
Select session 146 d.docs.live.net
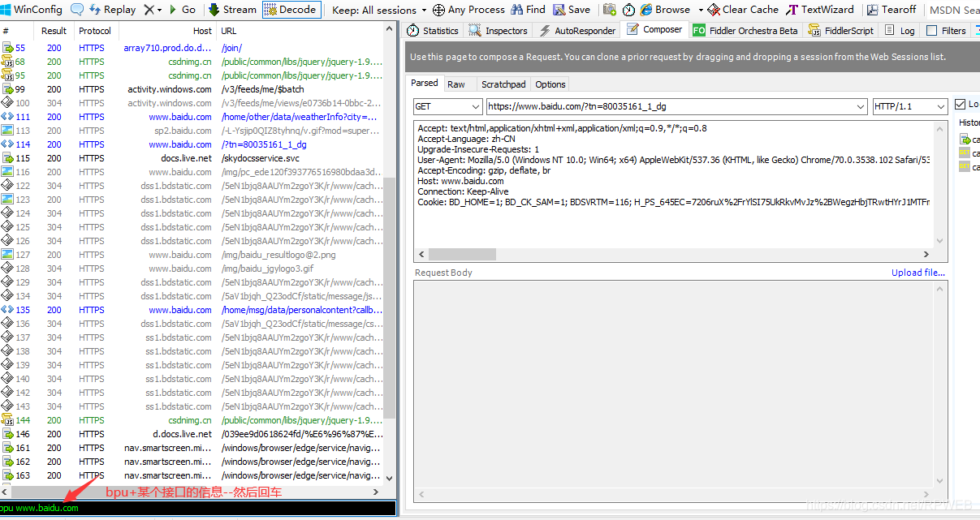(x=192, y=434)
